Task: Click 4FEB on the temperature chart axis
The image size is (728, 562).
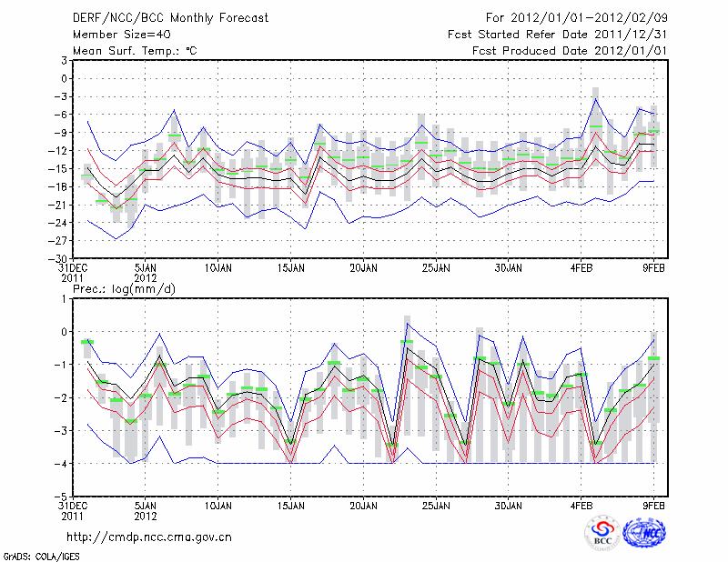Action: (581, 268)
